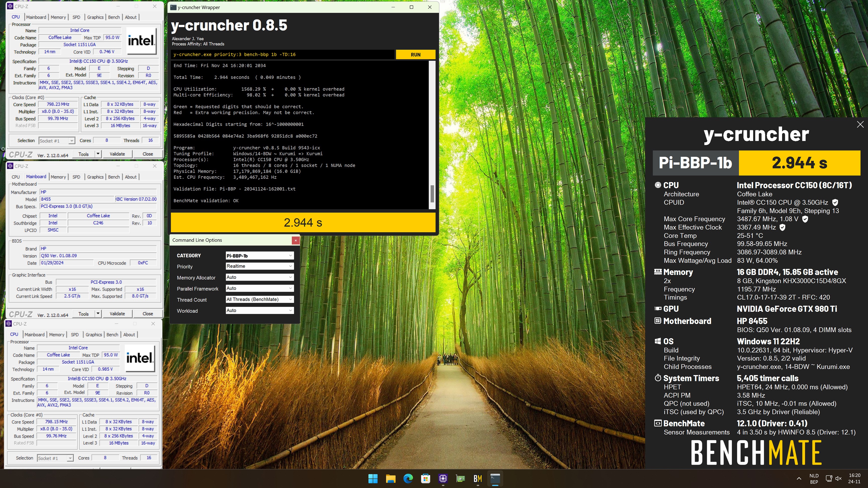Launch Microsoft Edge from taskbar
This screenshot has height=488, width=868.
click(408, 478)
